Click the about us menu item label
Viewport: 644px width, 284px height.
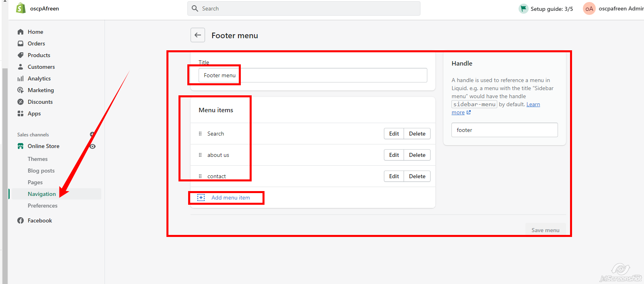coord(218,155)
